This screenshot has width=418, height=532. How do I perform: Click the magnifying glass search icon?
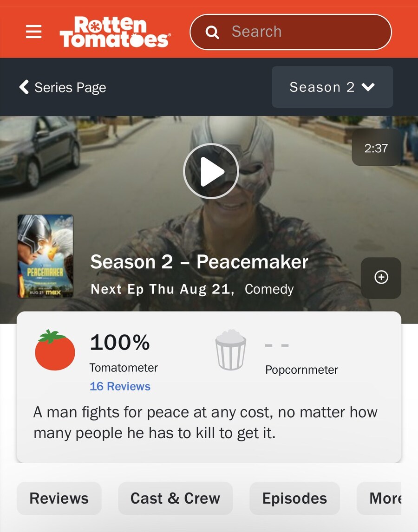coord(212,32)
